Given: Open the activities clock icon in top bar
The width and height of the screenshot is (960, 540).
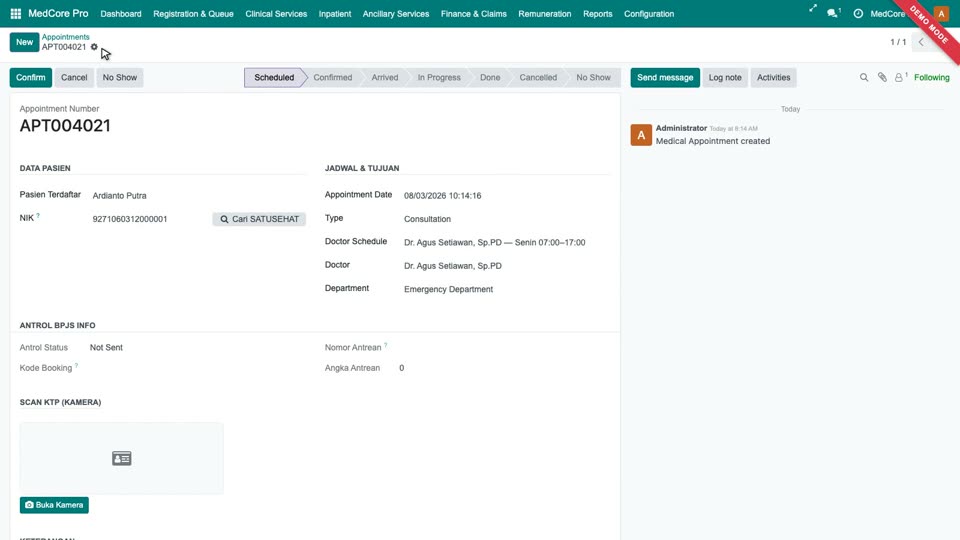Looking at the screenshot, I should pyautogui.click(x=858, y=13).
